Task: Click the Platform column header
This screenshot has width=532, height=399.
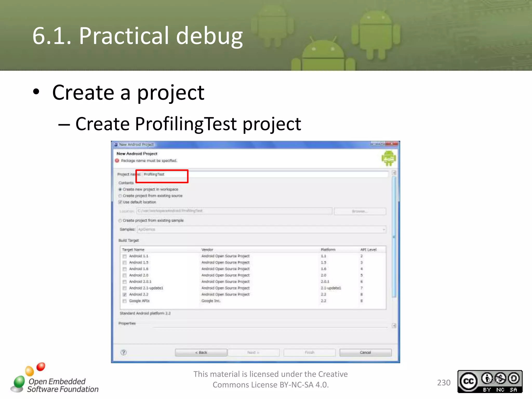Action: tap(328, 250)
